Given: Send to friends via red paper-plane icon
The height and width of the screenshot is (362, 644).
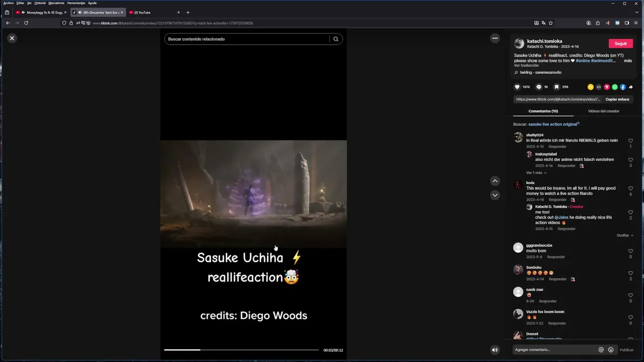Looking at the screenshot, I should click(607, 87).
